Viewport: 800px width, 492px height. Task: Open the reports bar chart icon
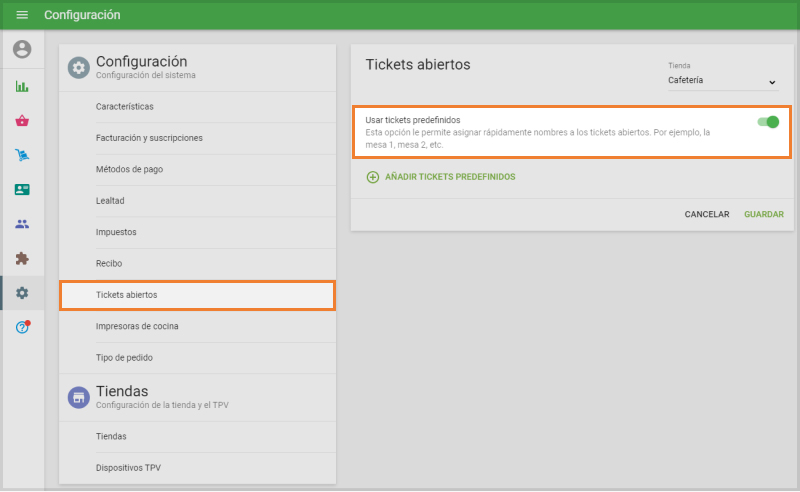pos(22,86)
